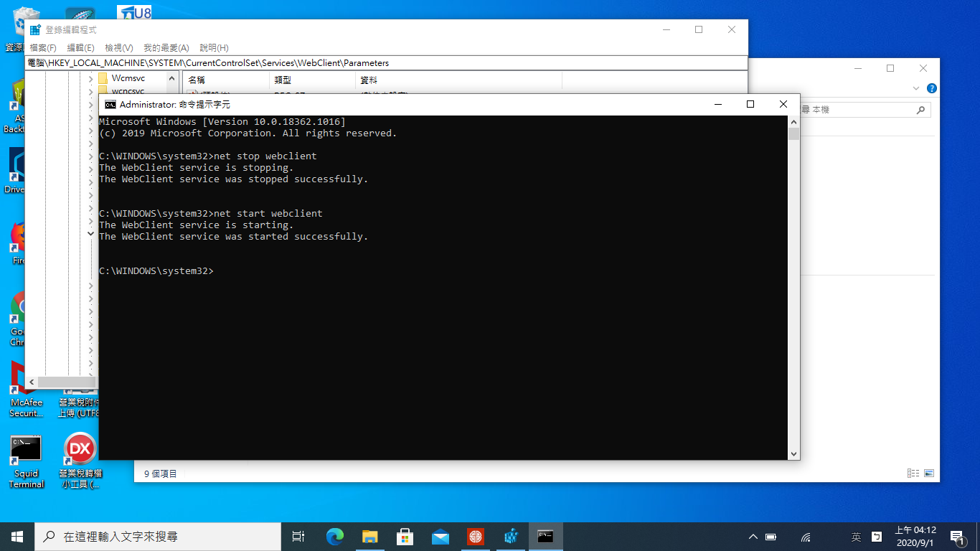Screen dimensions: 980x551
Task: Open the File Explorer help icon
Action: click(931, 88)
